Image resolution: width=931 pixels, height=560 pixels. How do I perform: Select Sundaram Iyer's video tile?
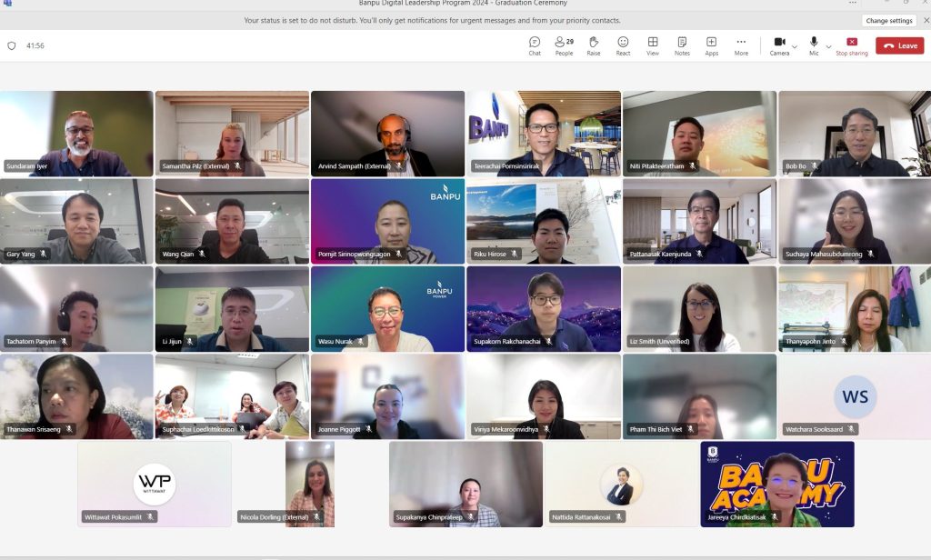(77, 133)
